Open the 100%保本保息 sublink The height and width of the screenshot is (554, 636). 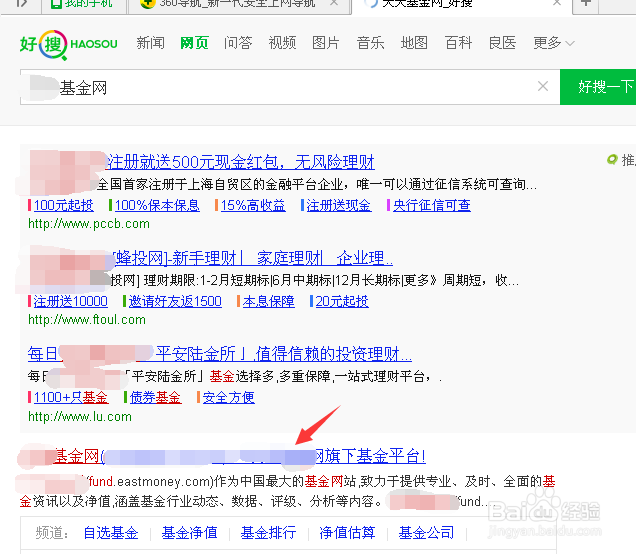click(157, 205)
